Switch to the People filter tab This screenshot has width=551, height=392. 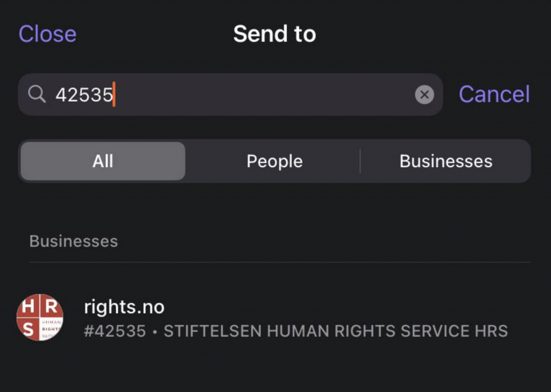(x=274, y=161)
